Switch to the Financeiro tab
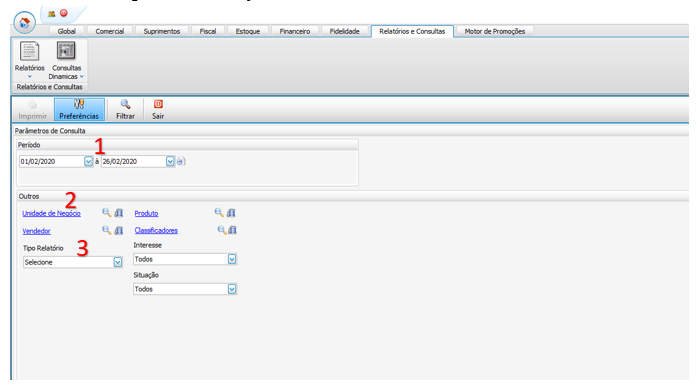700x385 pixels. pos(295,31)
